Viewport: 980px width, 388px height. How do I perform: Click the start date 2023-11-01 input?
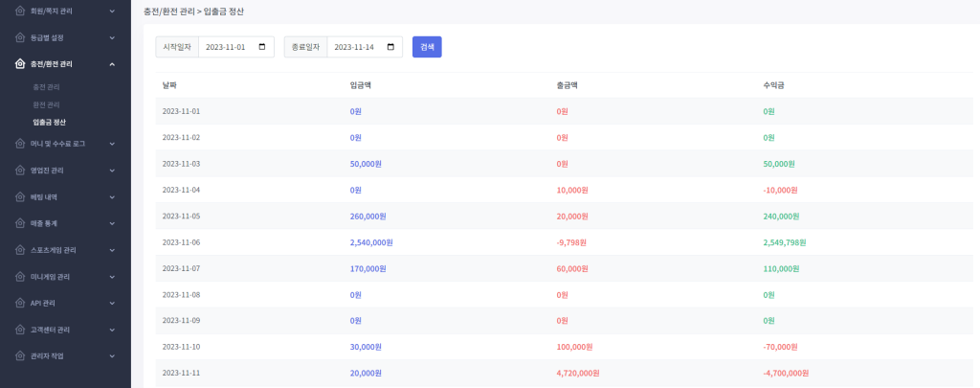click(x=236, y=47)
